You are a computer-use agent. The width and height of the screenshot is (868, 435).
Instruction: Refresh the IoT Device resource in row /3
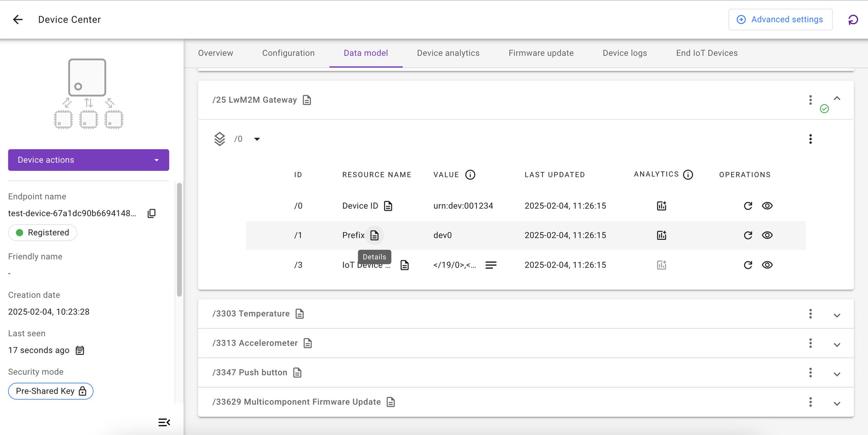(748, 265)
